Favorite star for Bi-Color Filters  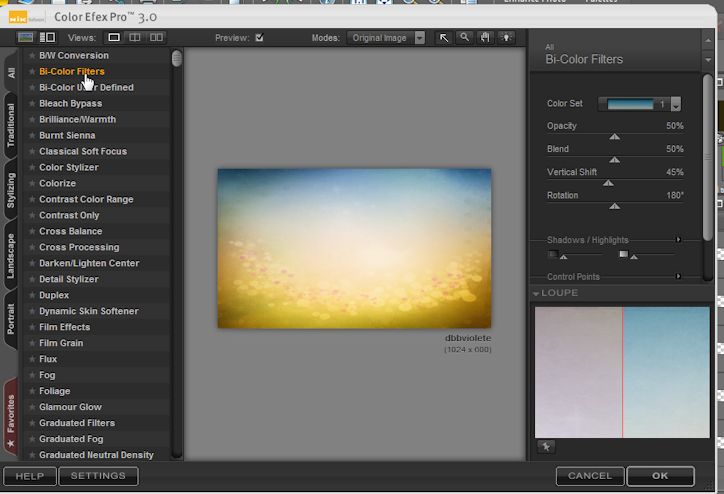tap(32, 72)
